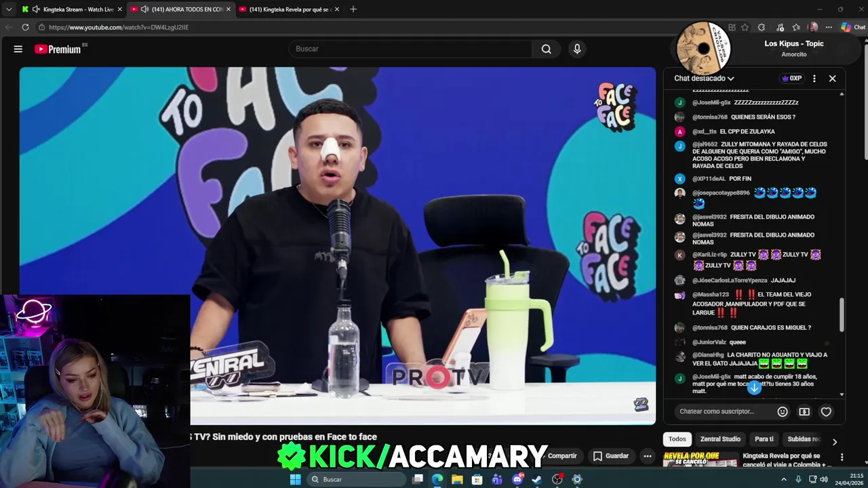Open the chat three-dot options menu

(814, 79)
